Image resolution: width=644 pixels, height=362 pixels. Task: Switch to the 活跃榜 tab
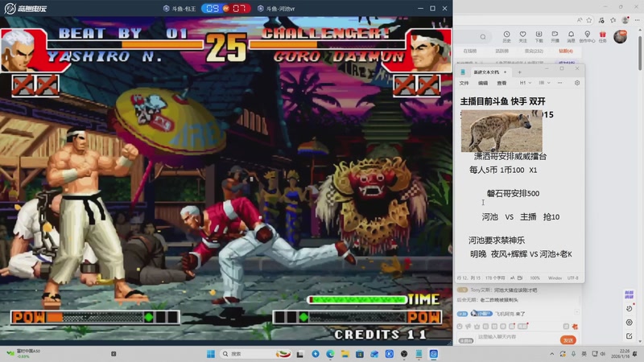click(x=502, y=51)
